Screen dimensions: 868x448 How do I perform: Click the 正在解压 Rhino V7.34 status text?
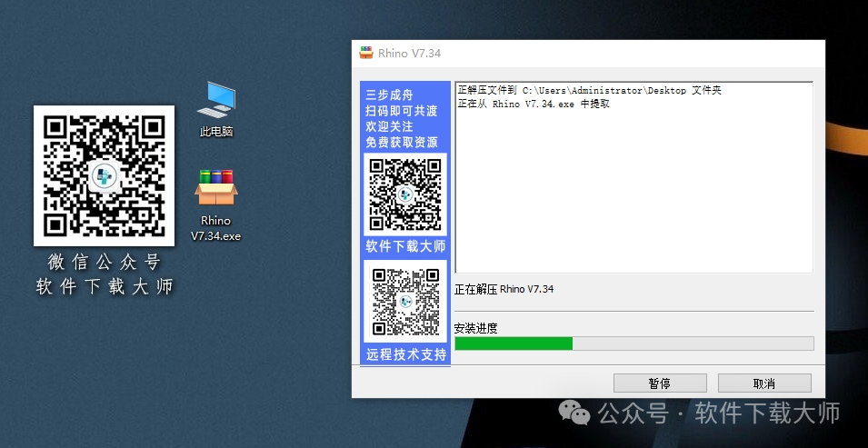[x=504, y=289]
